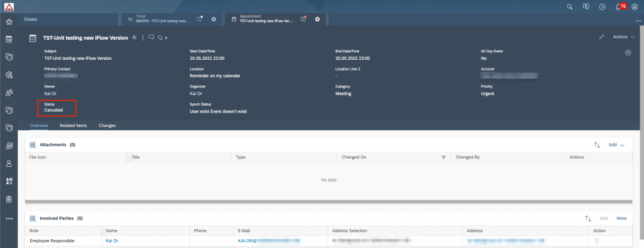Click the person icon in the sidebar

click(x=9, y=163)
